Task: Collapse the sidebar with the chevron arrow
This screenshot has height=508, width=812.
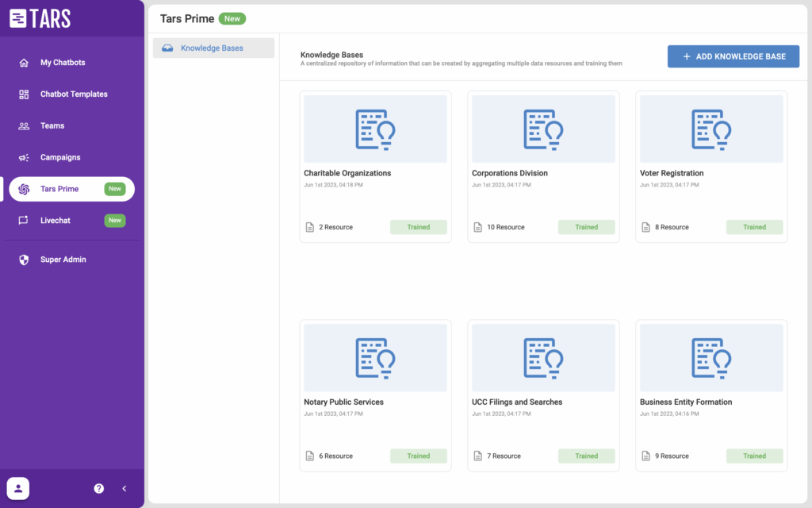Action: click(124, 488)
